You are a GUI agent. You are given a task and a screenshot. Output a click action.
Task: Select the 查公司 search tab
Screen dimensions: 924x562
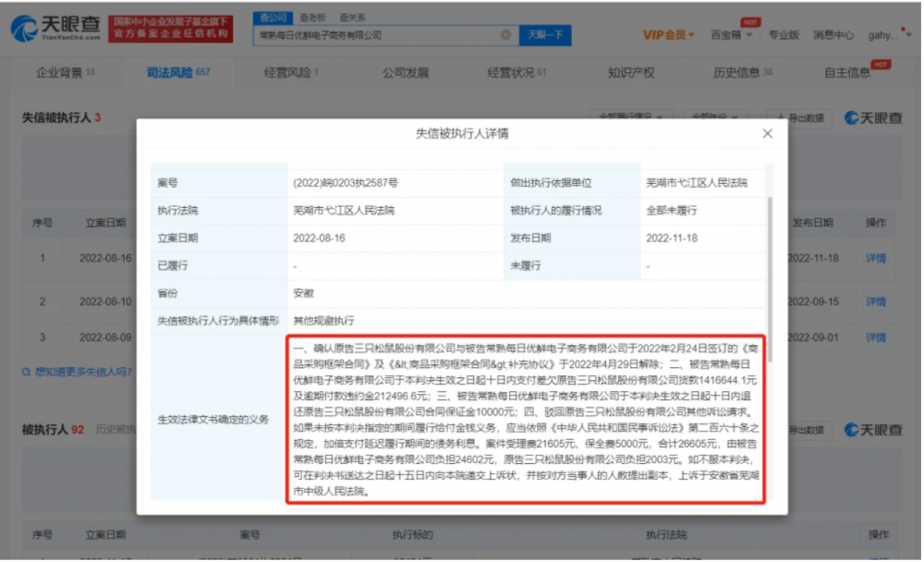[273, 18]
